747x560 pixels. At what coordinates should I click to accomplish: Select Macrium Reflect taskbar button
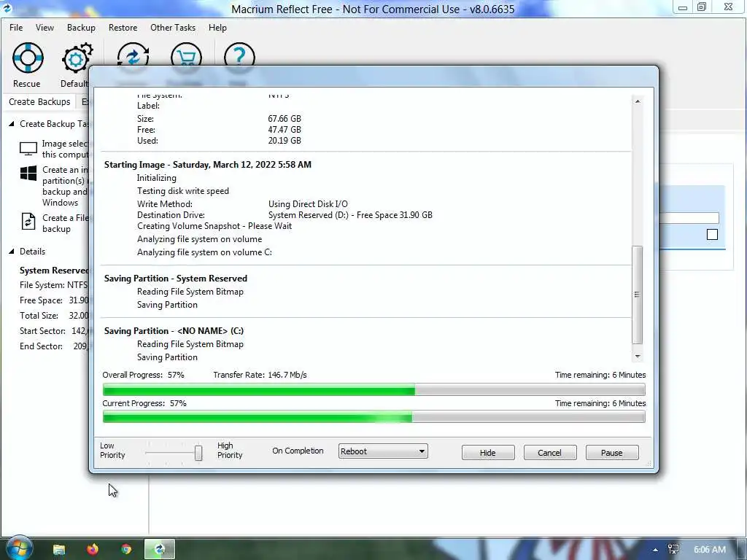(x=160, y=550)
